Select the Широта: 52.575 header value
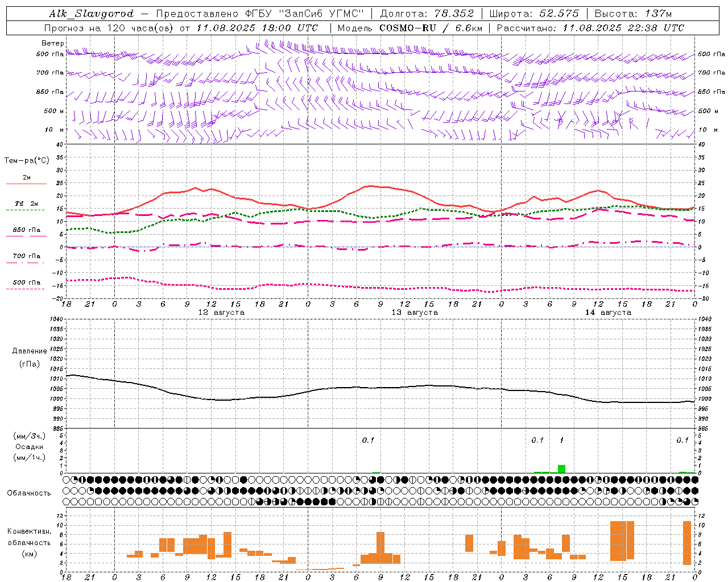Viewport: 728px width, 582px height. 534,14
